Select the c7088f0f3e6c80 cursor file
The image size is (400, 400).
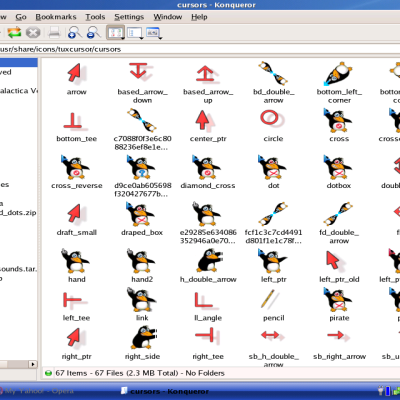tap(142, 130)
